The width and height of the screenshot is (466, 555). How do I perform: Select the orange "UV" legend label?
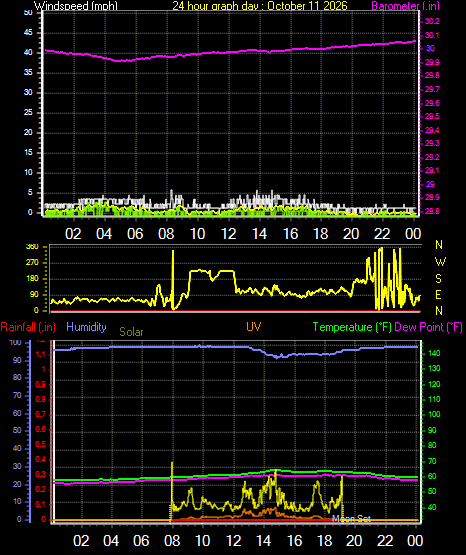253,326
